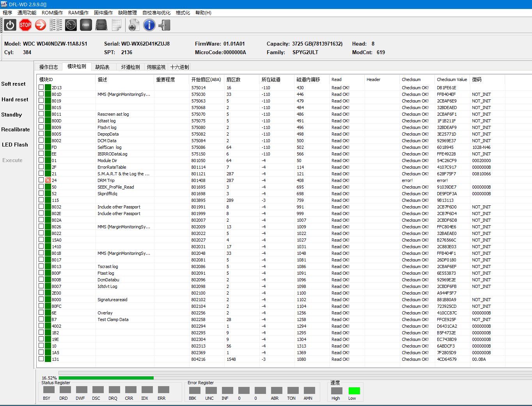
Task: Tick the checkbox for module 801D
Action: click(41, 94)
